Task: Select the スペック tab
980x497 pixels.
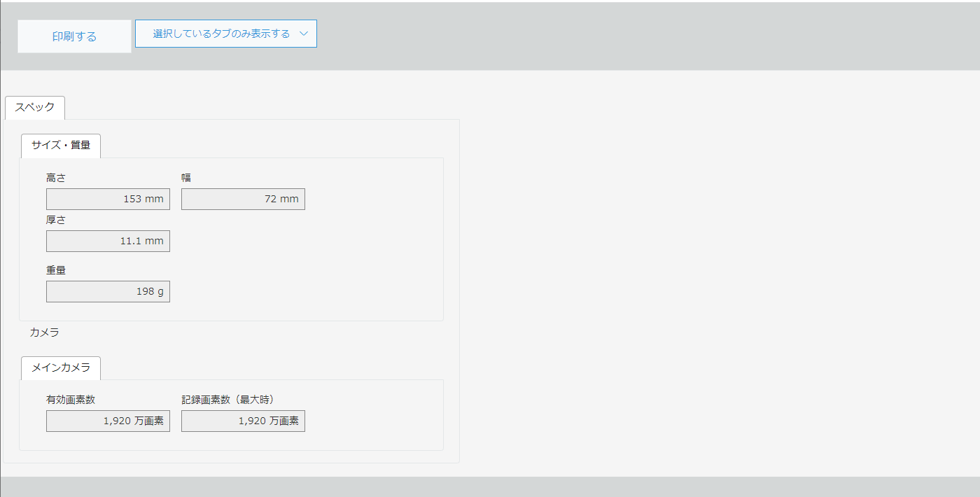Action: click(x=34, y=108)
